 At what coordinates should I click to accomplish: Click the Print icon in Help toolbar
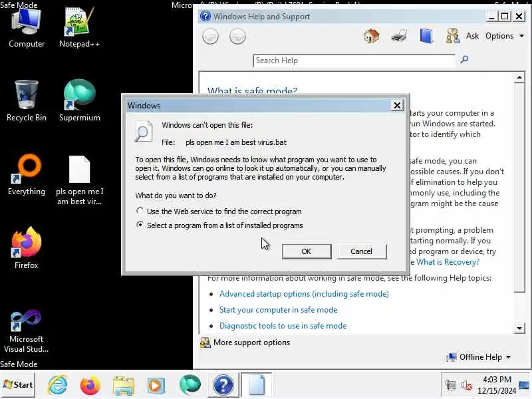click(398, 36)
